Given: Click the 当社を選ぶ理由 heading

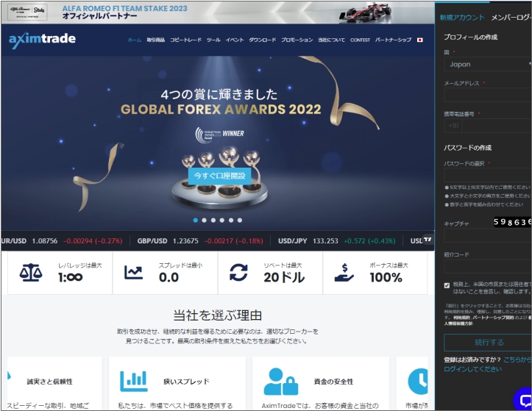Looking at the screenshot, I should tap(218, 315).
